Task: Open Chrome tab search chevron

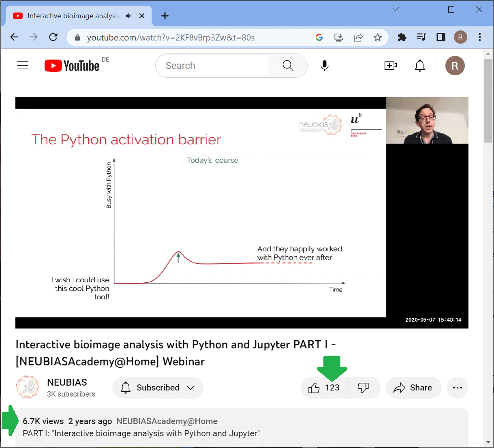Action: [396, 10]
